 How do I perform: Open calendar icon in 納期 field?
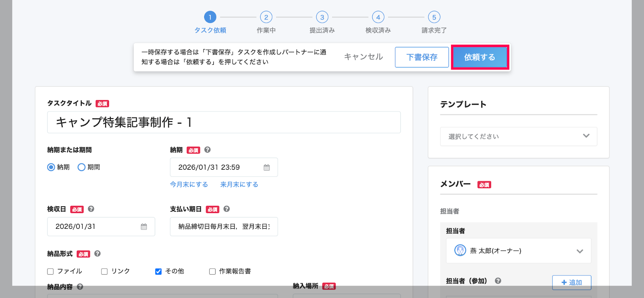coord(267,167)
